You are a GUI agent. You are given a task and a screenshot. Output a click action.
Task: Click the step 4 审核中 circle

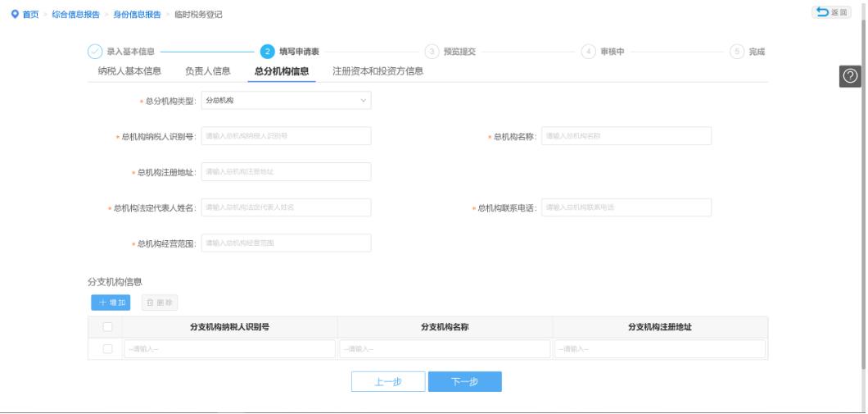pos(588,52)
